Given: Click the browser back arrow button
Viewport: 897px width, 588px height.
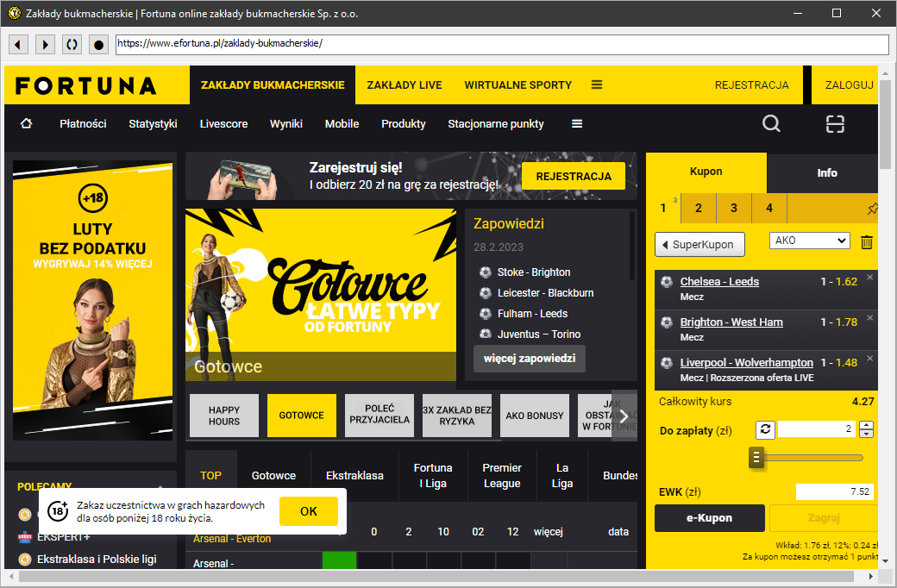Looking at the screenshot, I should click(x=18, y=44).
